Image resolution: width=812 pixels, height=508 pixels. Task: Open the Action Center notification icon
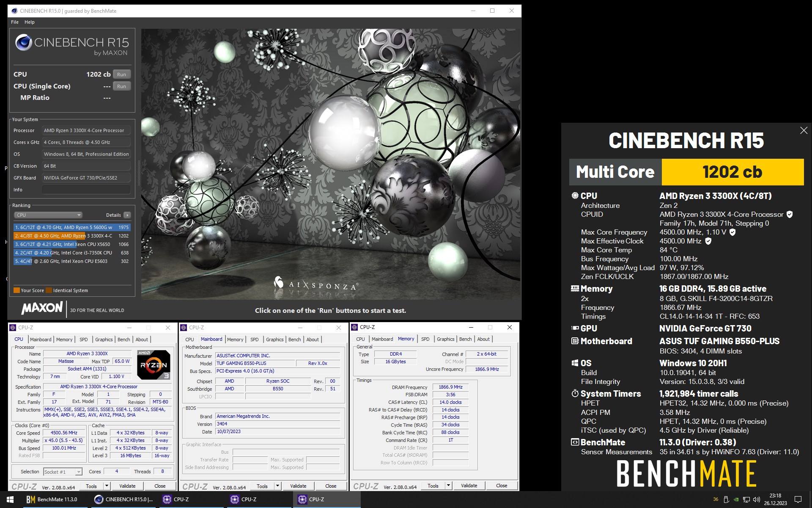click(798, 500)
